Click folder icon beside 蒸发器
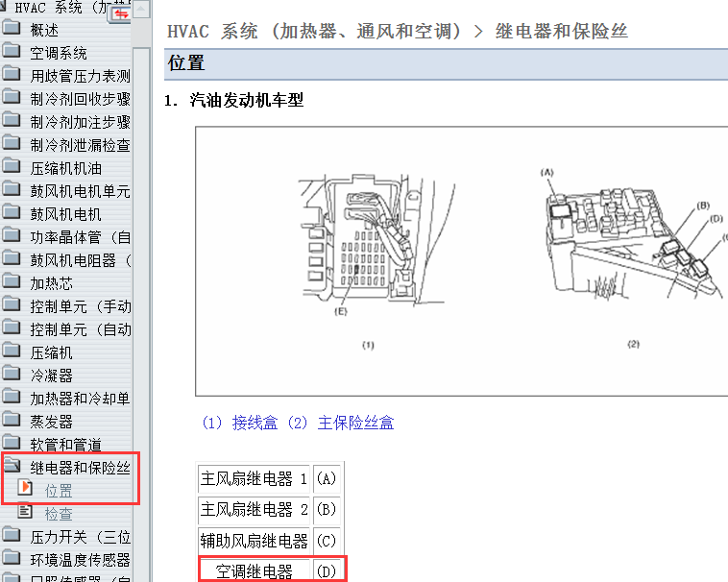Screen dimensions: 728x582 12,420
